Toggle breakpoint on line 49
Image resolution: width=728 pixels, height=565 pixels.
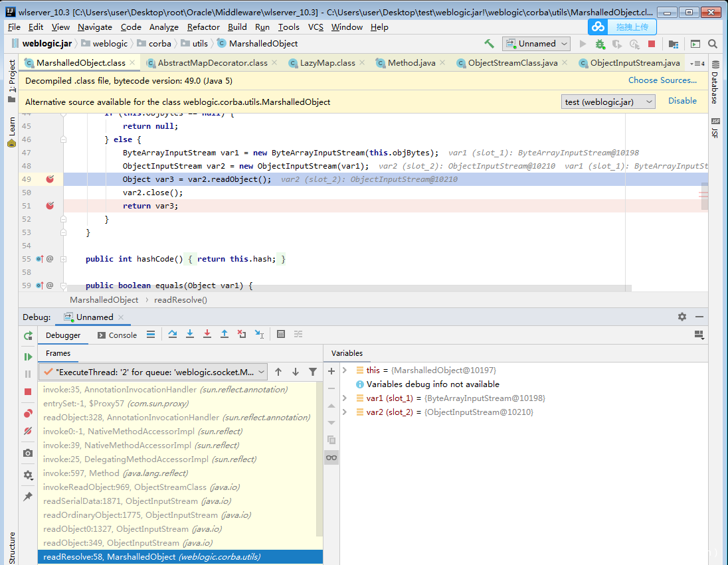click(50, 179)
